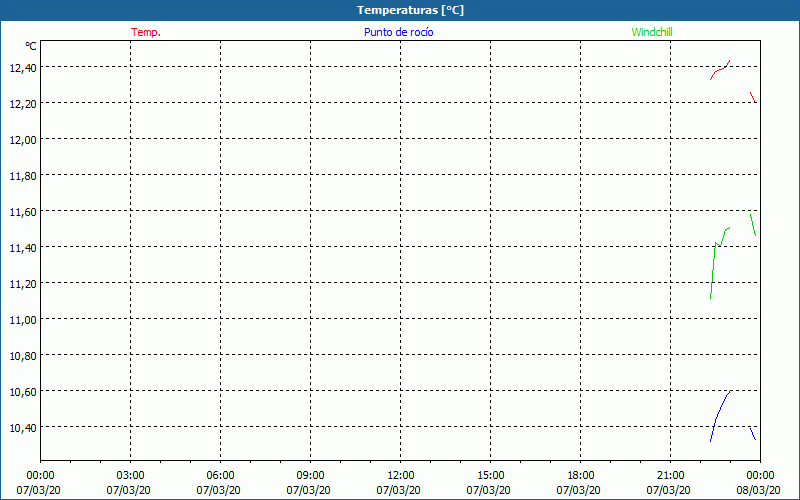Image resolution: width=800 pixels, height=500 pixels.
Task: Click the 06:00 07/03/20 time label
Action: 219,483
